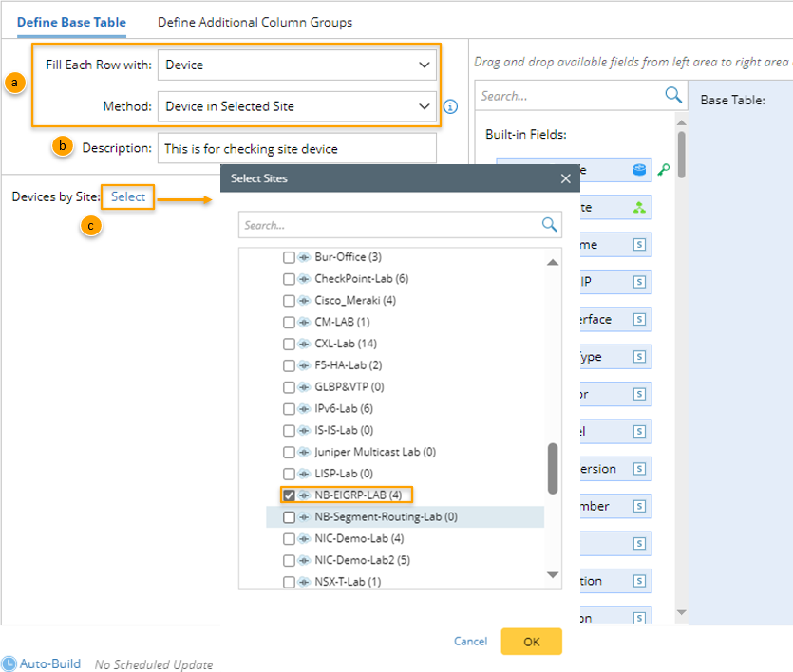Image resolution: width=793 pixels, height=672 pixels.
Task: Open the Fill Each Row with dropdown
Action: (298, 65)
